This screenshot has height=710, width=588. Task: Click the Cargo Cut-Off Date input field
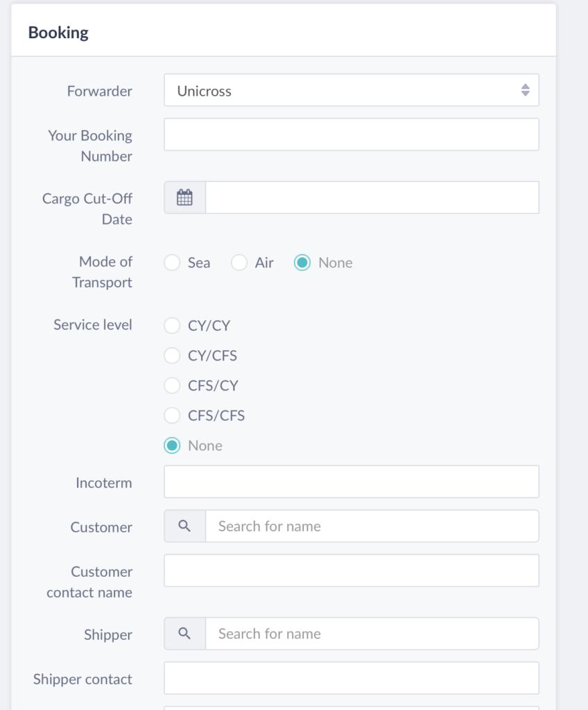pos(372,198)
